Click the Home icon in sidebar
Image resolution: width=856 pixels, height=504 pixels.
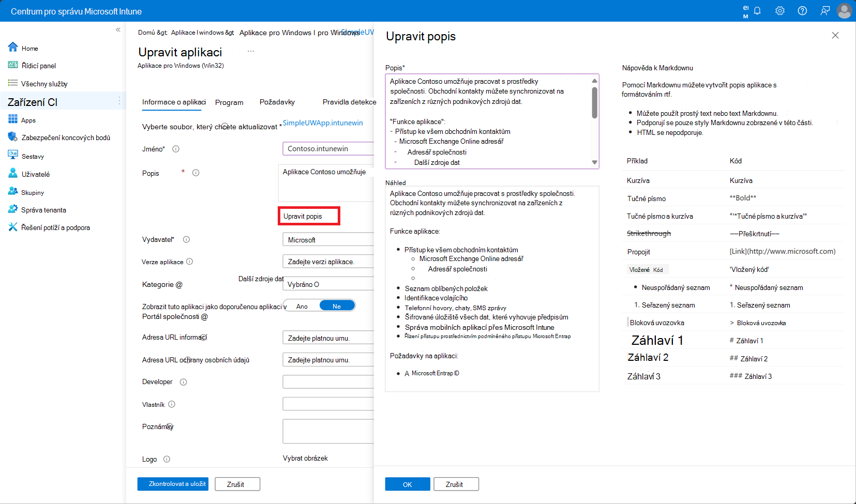[x=13, y=47]
